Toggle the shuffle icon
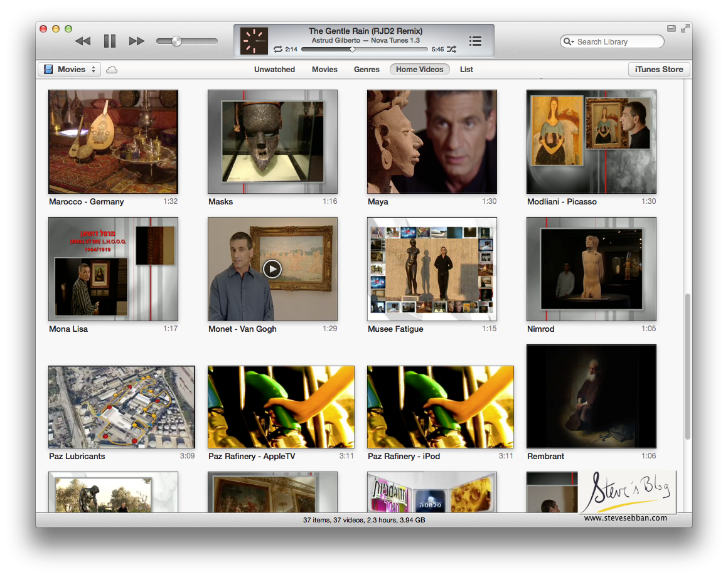 pos(452,49)
